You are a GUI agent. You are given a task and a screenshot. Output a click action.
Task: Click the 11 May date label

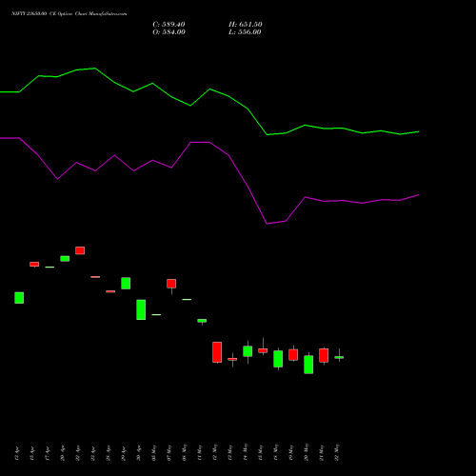click(x=200, y=452)
